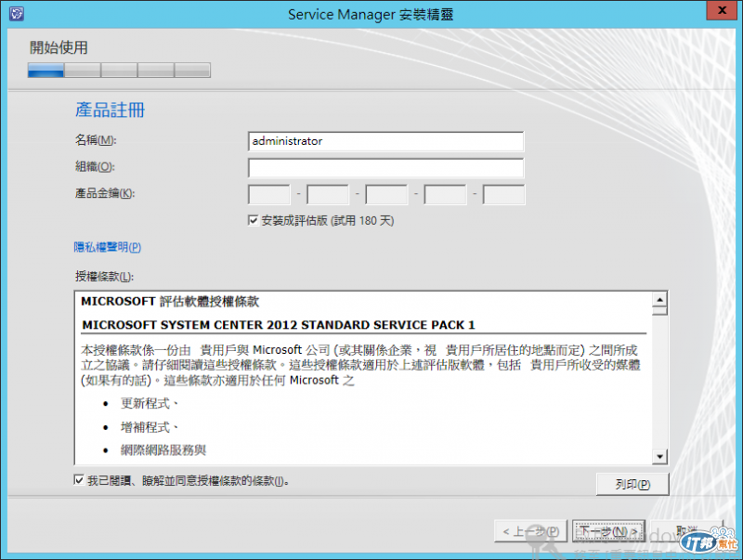The width and height of the screenshot is (743, 560).
Task: Click MICROSOFT SYSTEM CENTER 2012 STANDARD heading
Action: 278,325
